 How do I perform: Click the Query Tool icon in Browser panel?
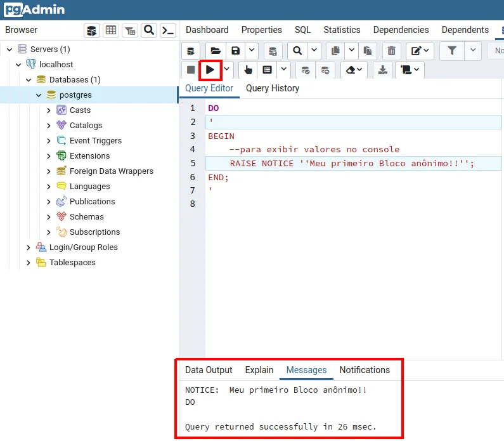pos(92,30)
